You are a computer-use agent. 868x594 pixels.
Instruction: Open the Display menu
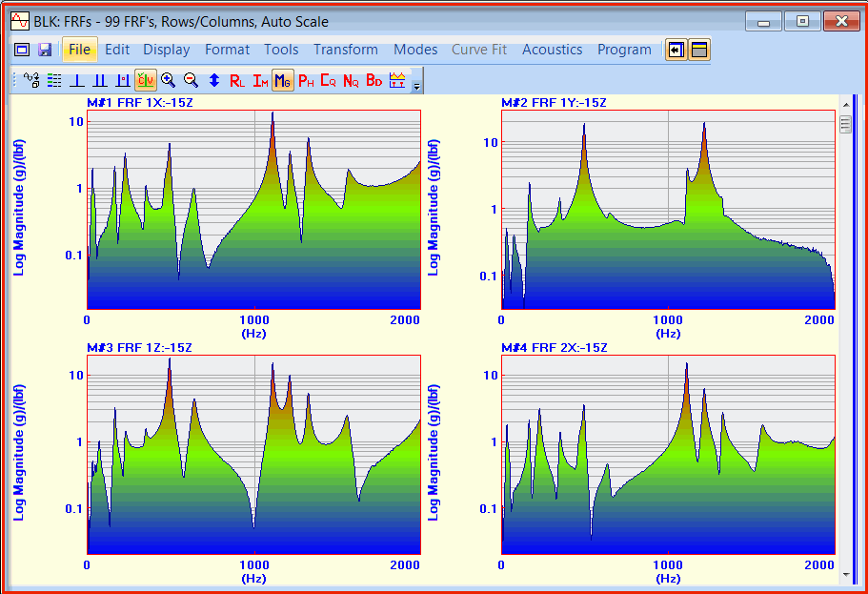point(167,50)
